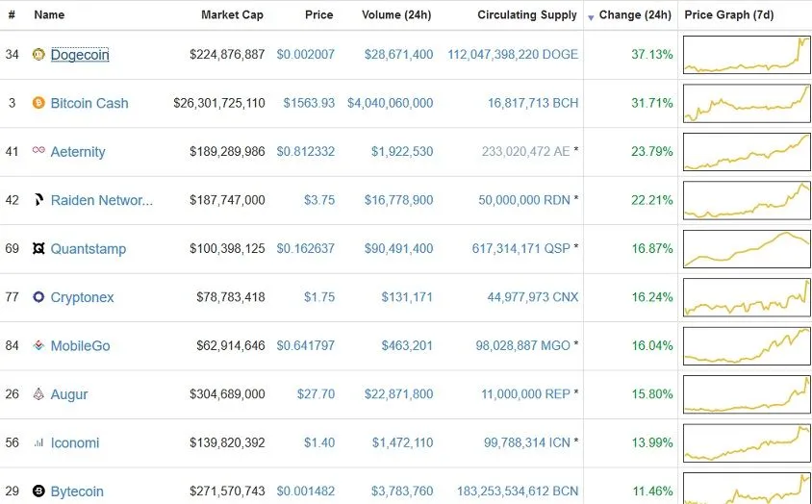Sort by the Circulating Supply column header
The height and width of the screenshot is (504, 812).
pos(527,15)
